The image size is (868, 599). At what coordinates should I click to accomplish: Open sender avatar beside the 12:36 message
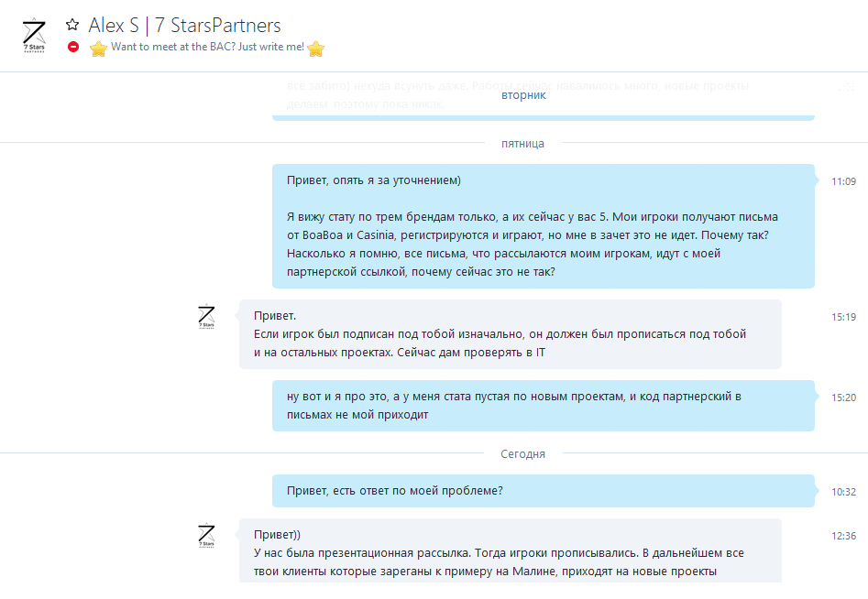pos(206,535)
